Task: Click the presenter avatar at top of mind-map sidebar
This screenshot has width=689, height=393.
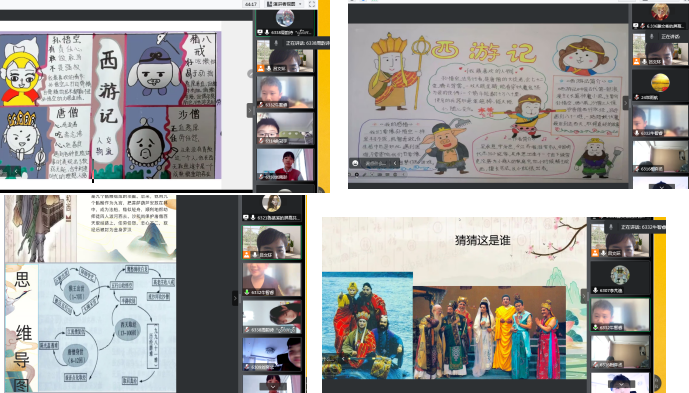Action: point(272,203)
